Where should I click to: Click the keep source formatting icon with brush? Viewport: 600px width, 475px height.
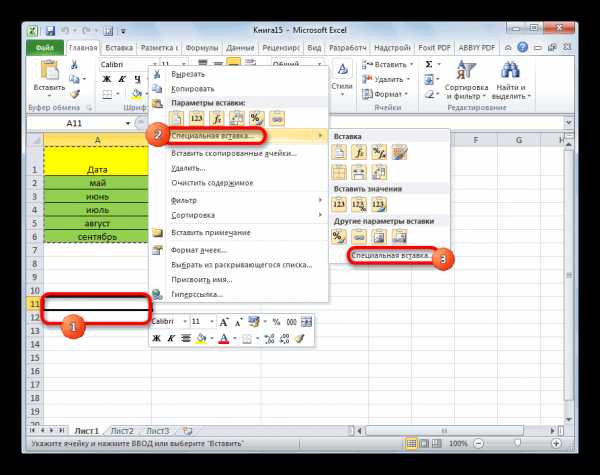pyautogui.click(x=399, y=152)
